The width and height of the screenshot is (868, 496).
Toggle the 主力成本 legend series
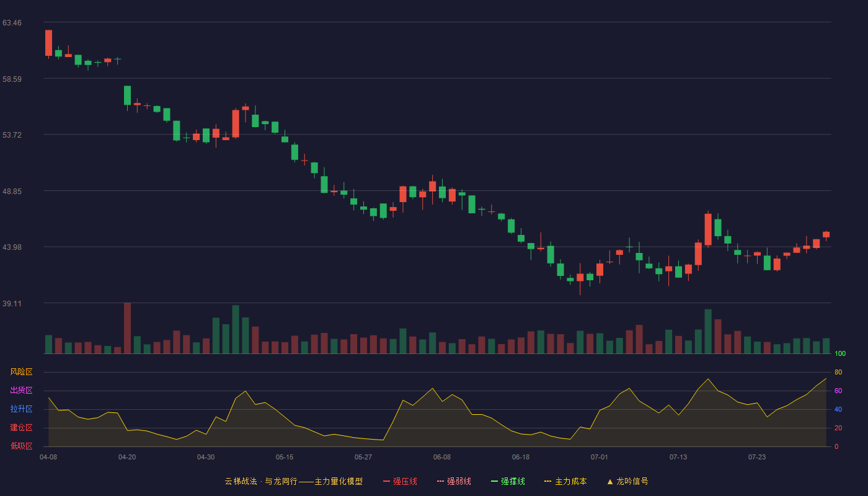pyautogui.click(x=565, y=481)
